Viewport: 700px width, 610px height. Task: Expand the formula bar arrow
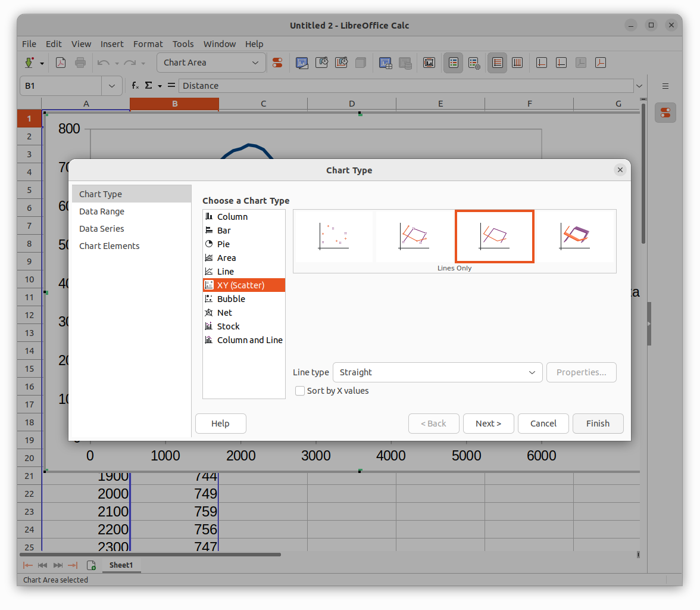tap(639, 86)
